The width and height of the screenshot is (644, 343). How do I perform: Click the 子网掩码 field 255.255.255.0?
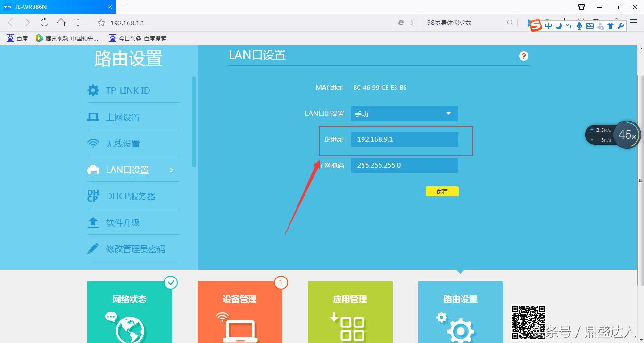[x=405, y=165]
